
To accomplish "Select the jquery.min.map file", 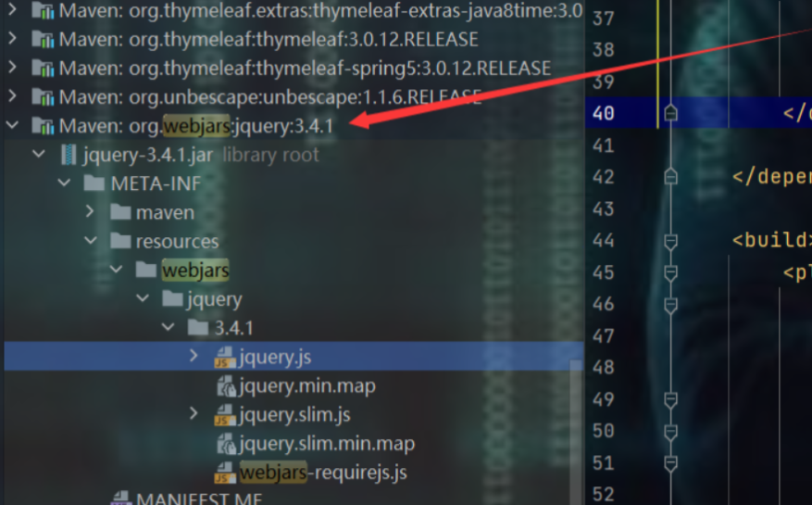I will tap(307, 386).
